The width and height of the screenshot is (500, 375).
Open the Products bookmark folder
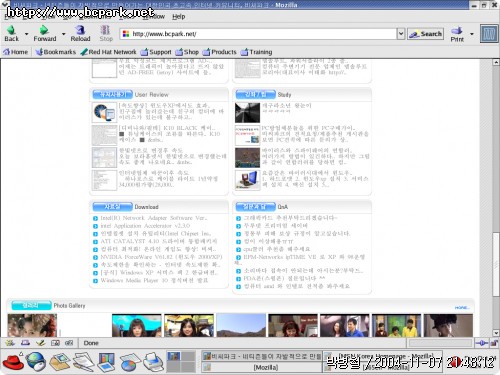click(219, 52)
